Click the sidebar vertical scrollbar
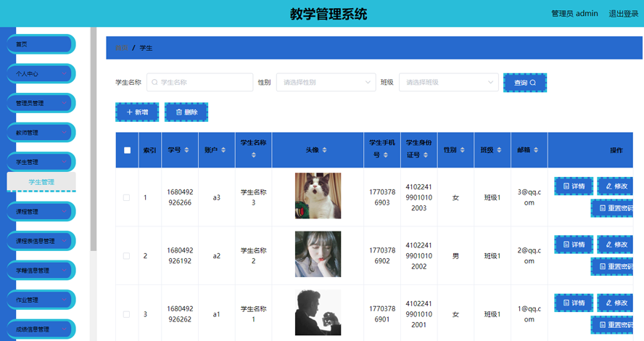The width and height of the screenshot is (644, 341). [94, 139]
